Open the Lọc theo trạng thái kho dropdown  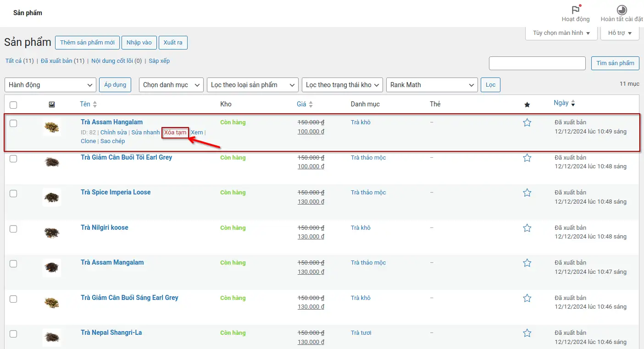pos(342,85)
